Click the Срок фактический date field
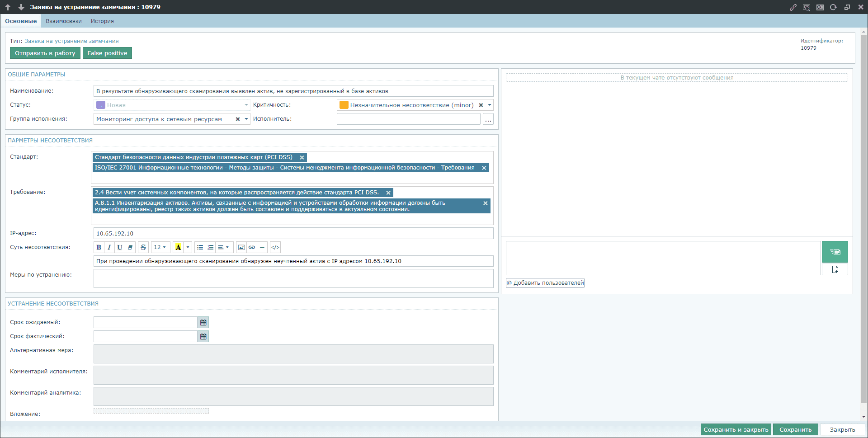 click(146, 336)
